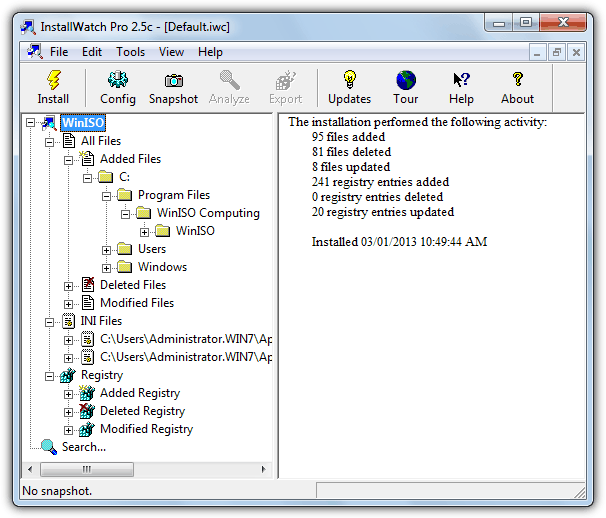Open the Help menu

tap(210, 52)
